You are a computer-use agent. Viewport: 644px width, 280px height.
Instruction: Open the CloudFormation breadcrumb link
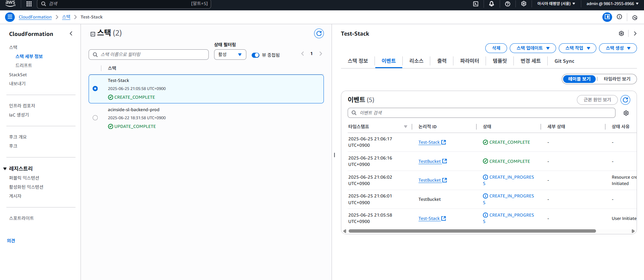[35, 17]
